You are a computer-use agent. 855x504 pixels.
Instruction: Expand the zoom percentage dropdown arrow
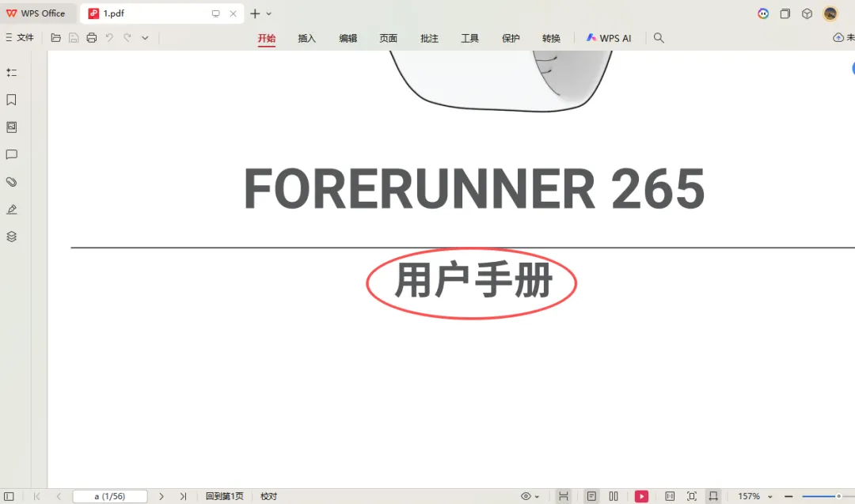[770, 497]
